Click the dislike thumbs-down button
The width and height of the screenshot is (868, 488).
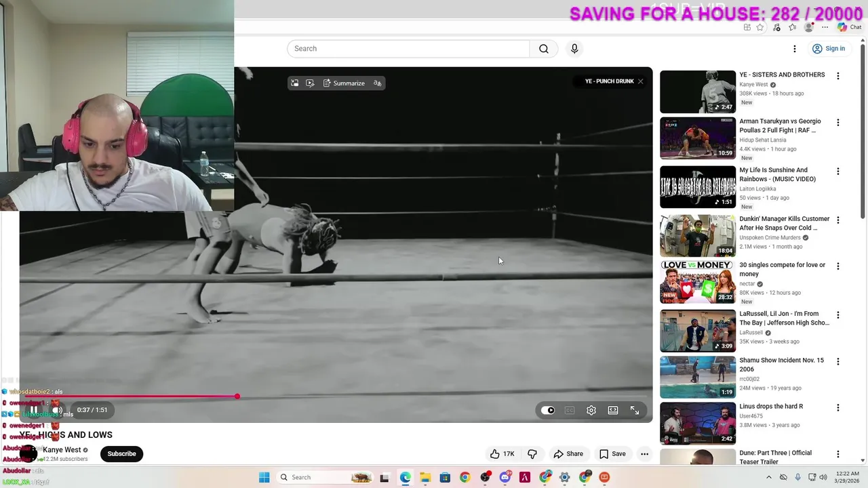(x=532, y=454)
